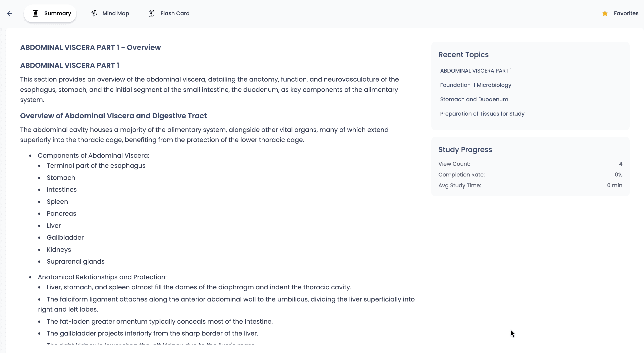The image size is (644, 353).
Task: Open "Stomach and Duodenum" topic
Action: point(474,99)
